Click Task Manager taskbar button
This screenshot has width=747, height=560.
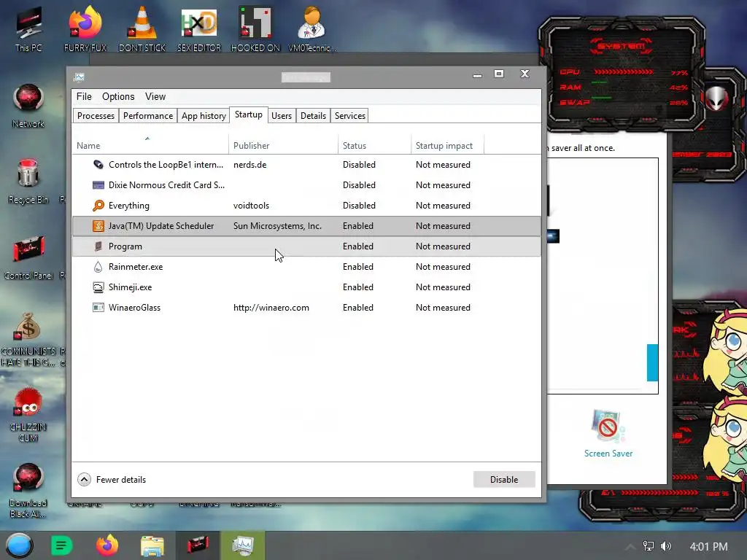coord(243,545)
